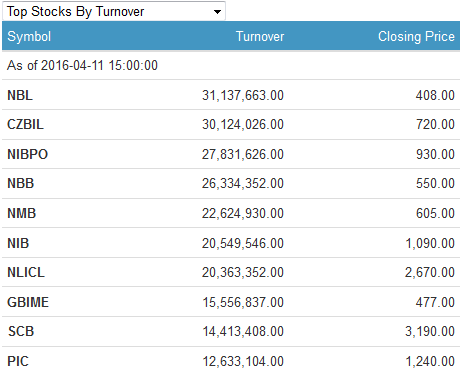Screen dimensions: 460x375
Task: Select closing price 408.00
Action: [435, 96]
